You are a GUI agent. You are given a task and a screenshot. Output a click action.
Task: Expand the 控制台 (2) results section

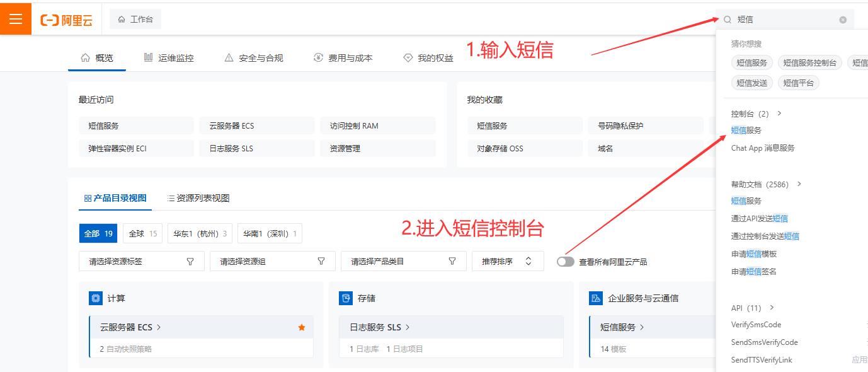[757, 114]
